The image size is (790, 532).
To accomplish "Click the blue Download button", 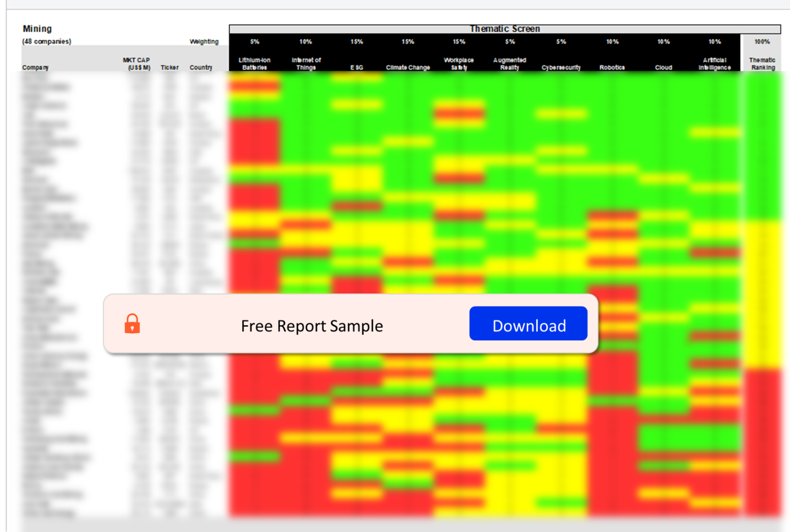I will (x=528, y=324).
